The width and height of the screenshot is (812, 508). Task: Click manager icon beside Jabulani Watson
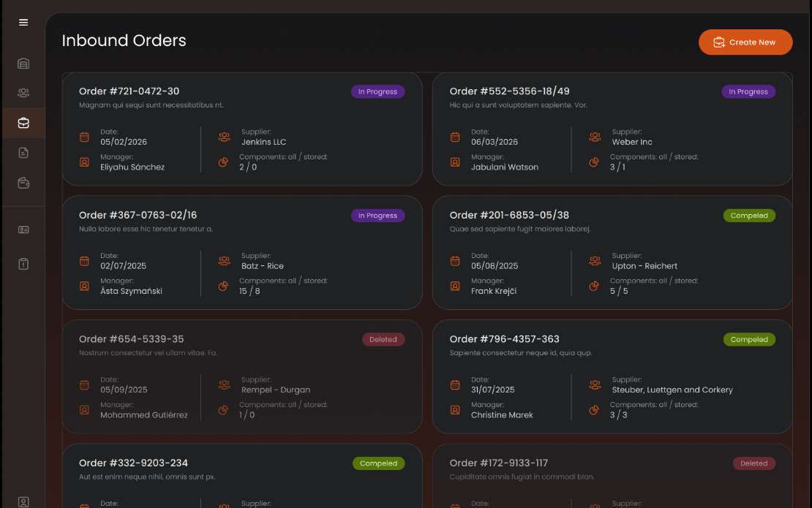pos(455,162)
